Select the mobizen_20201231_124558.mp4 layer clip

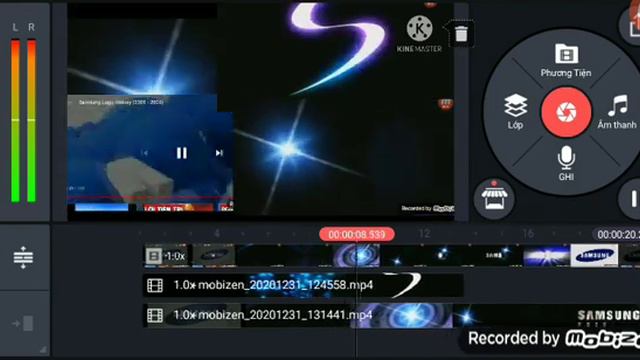303,285
